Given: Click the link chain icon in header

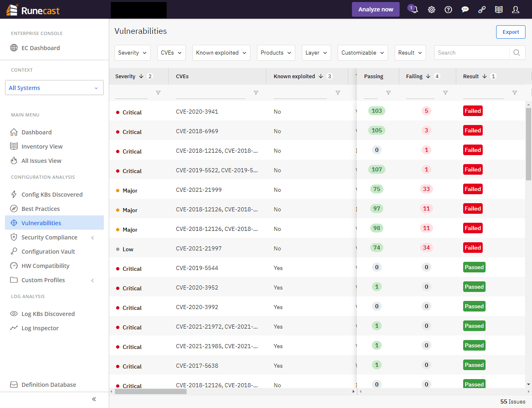Looking at the screenshot, I should click(482, 9).
